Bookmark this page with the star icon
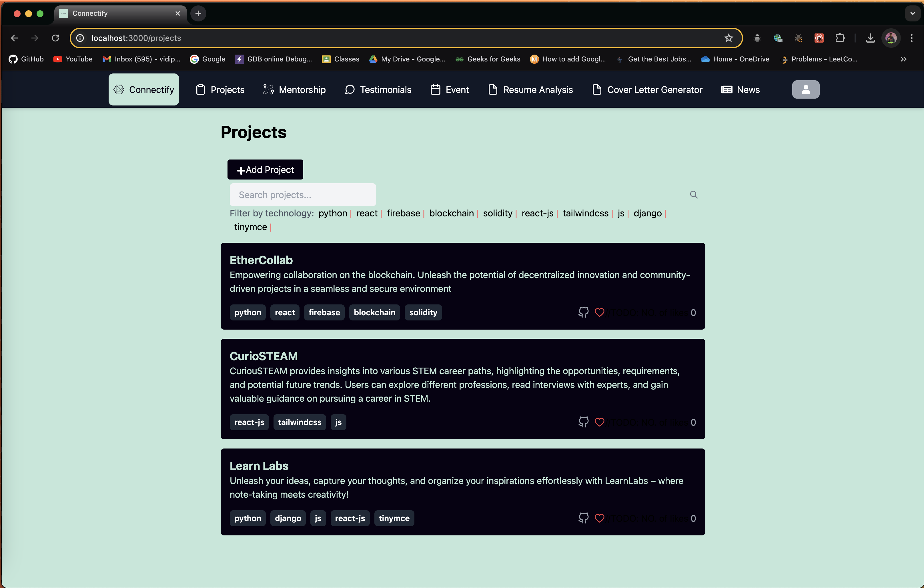The image size is (924, 588). coord(728,38)
